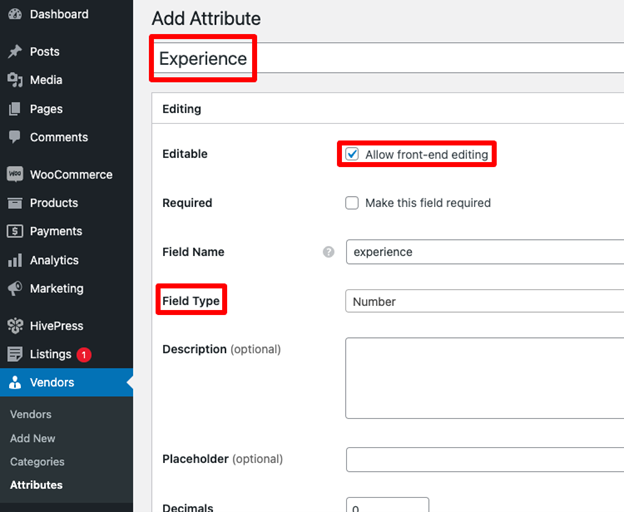The height and width of the screenshot is (512, 624).
Task: Click Add New under Vendors
Action: point(33,438)
